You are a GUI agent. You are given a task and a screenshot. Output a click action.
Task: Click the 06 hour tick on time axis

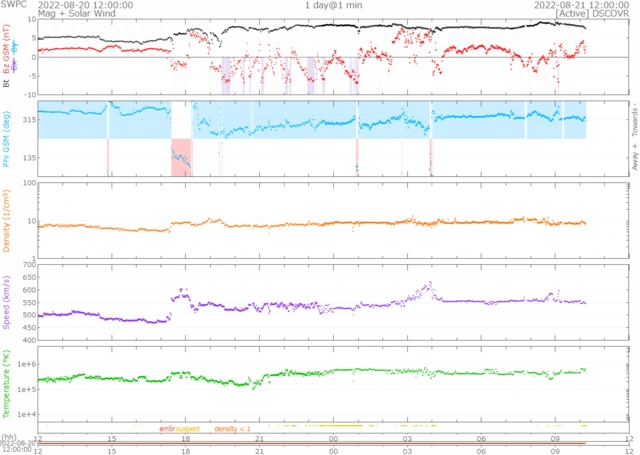pos(481,438)
